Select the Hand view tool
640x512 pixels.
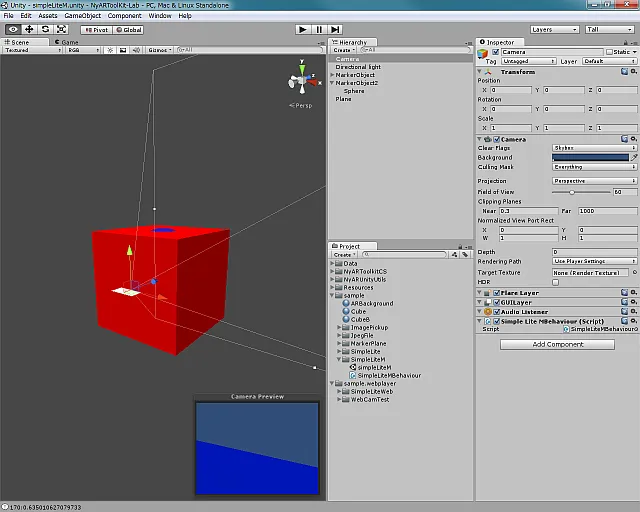(13, 29)
